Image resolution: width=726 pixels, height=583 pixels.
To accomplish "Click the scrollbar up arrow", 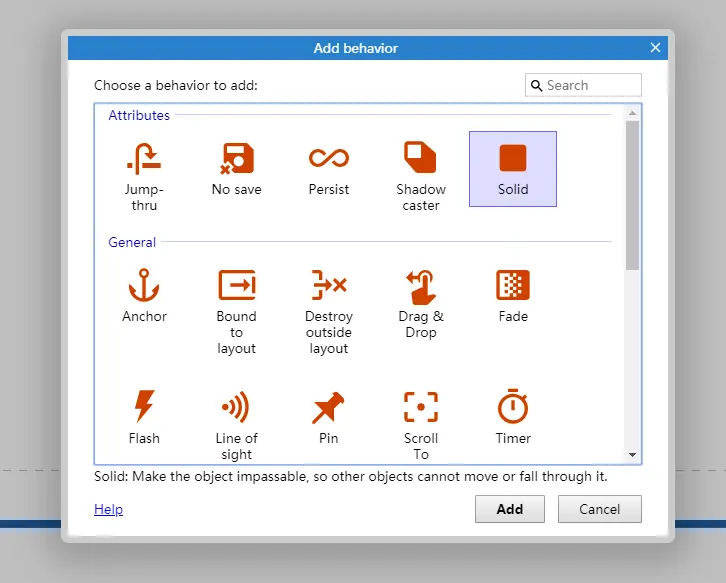I will tap(632, 113).
